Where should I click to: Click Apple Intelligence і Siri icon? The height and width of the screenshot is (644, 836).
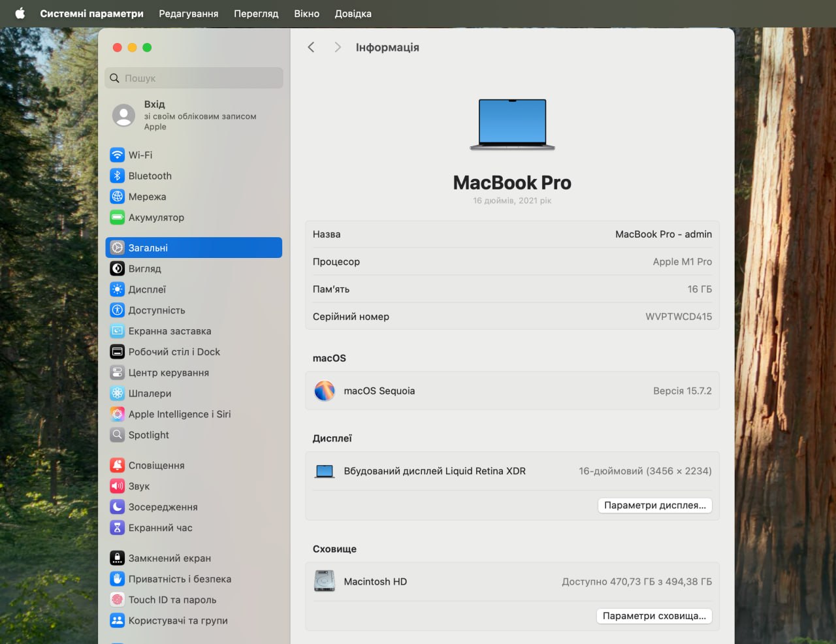[x=118, y=414]
